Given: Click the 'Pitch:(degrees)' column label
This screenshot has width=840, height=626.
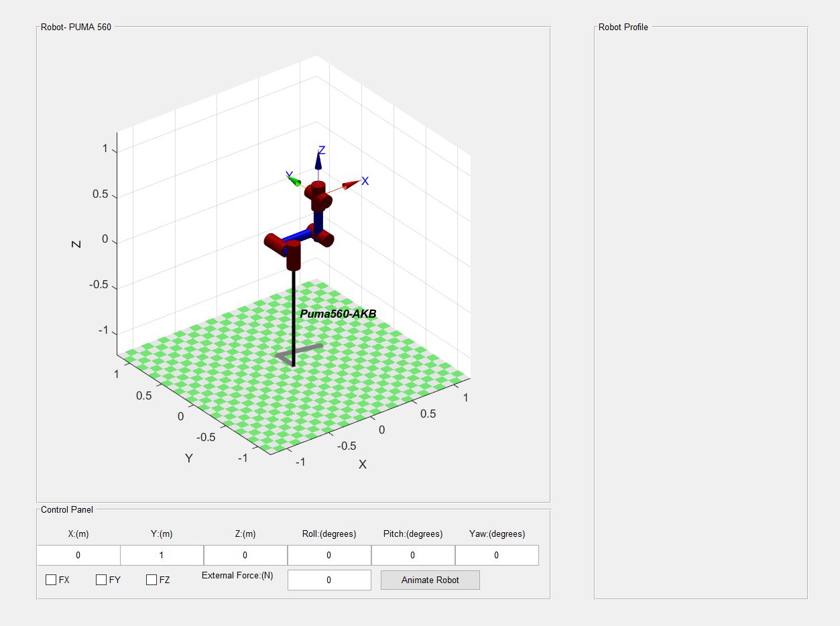Looking at the screenshot, I should [x=413, y=534].
